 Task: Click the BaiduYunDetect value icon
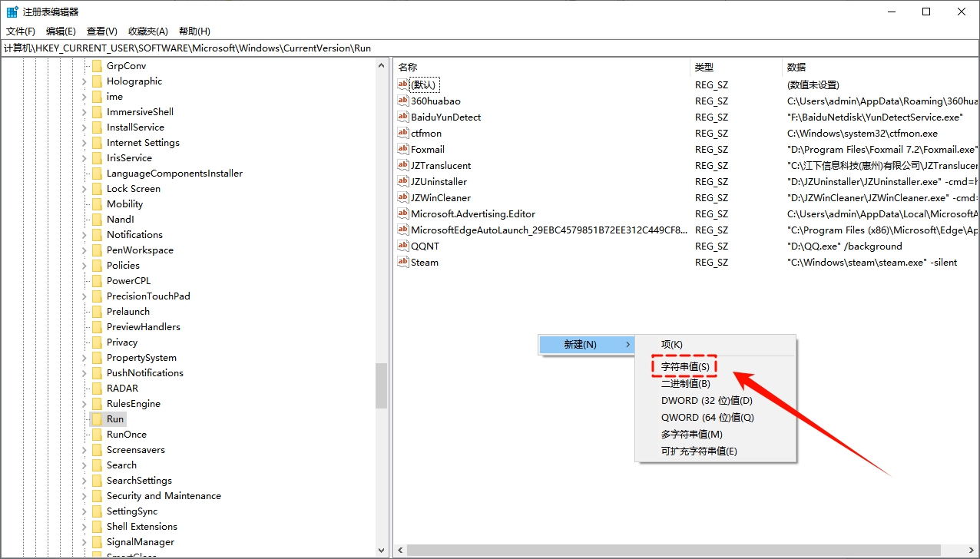(403, 117)
